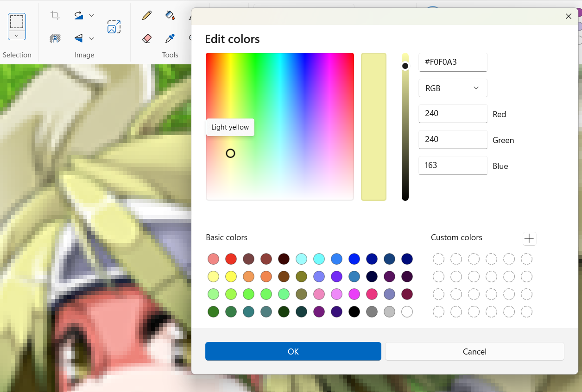
Task: Click the Crop icon in Image group
Action: [x=55, y=15]
